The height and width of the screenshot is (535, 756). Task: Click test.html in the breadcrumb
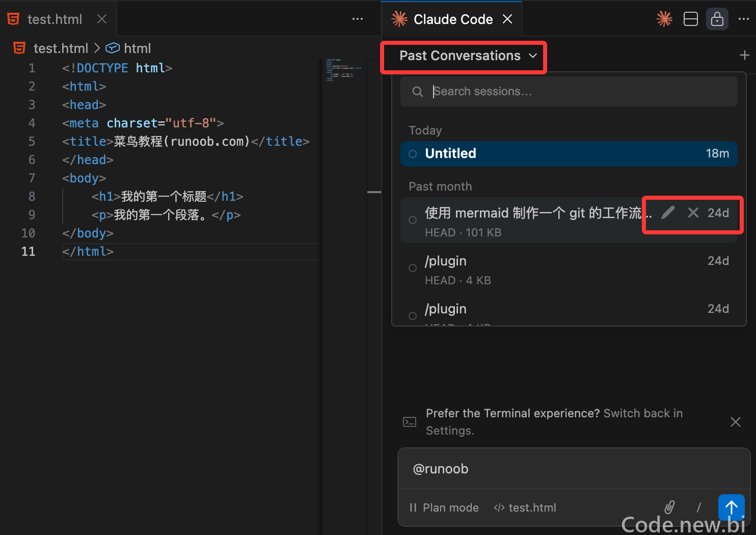pyautogui.click(x=61, y=48)
